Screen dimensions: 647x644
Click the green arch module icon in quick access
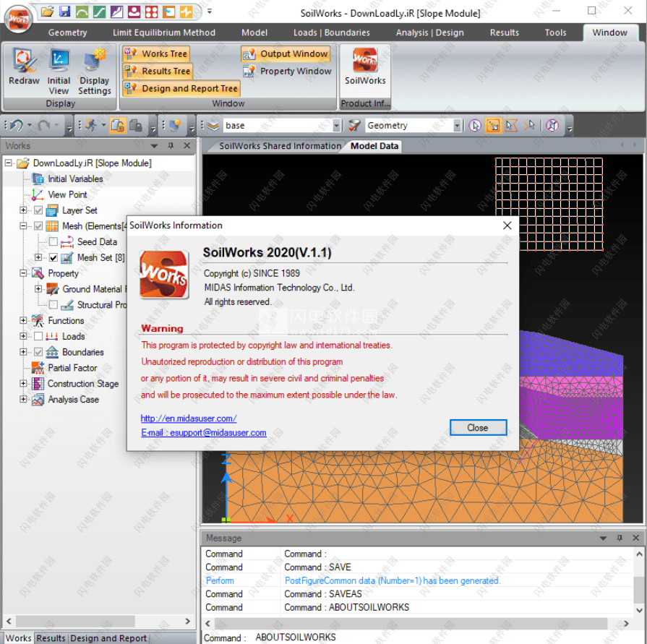click(82, 12)
